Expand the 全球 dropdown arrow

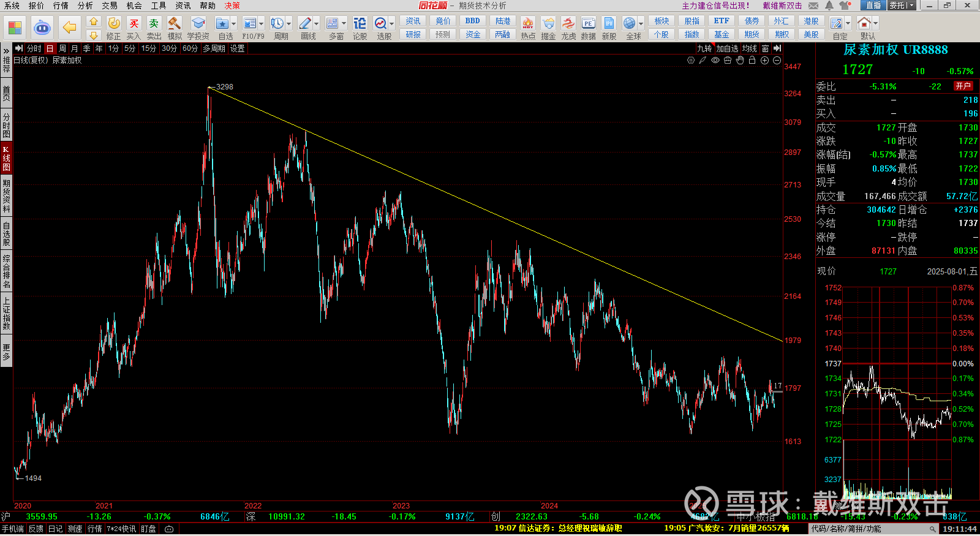pyautogui.click(x=641, y=24)
